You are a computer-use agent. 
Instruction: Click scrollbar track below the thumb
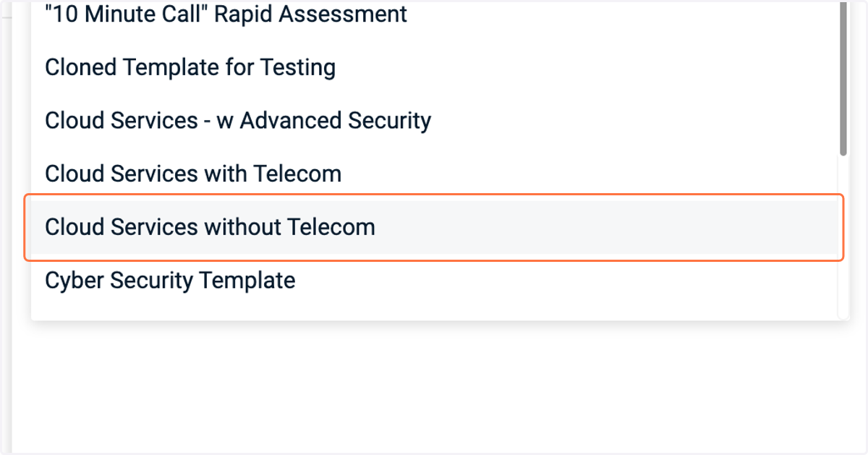pyautogui.click(x=843, y=235)
